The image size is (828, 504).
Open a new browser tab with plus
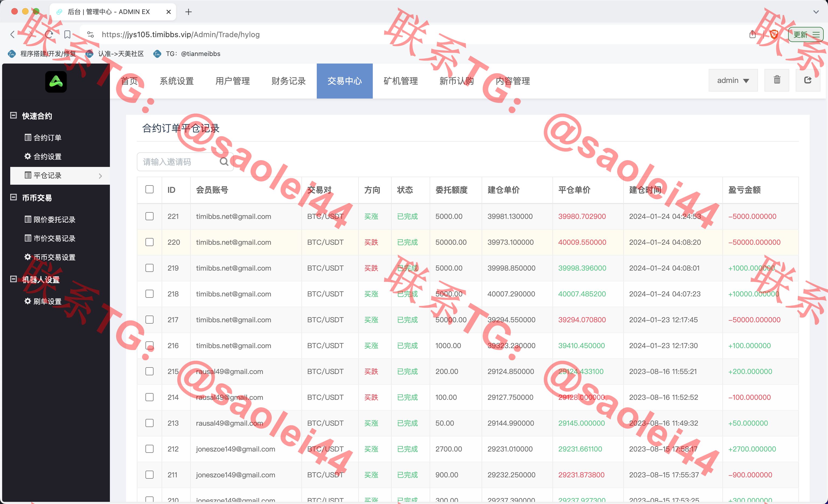(189, 12)
